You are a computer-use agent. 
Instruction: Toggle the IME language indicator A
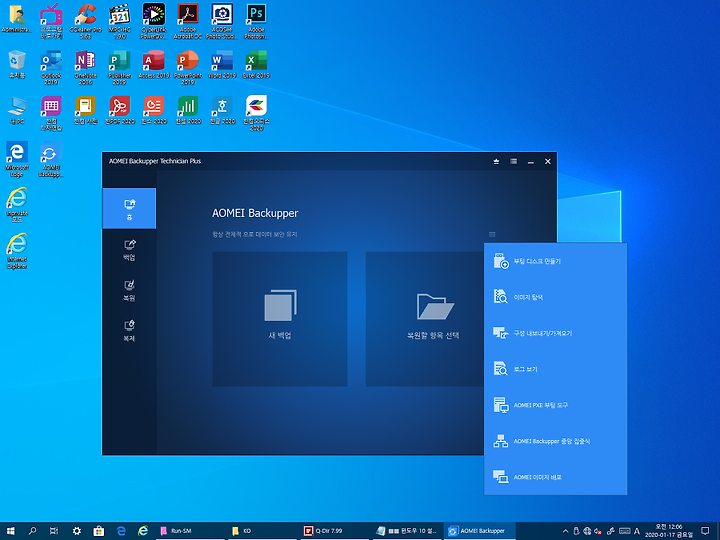click(637, 531)
